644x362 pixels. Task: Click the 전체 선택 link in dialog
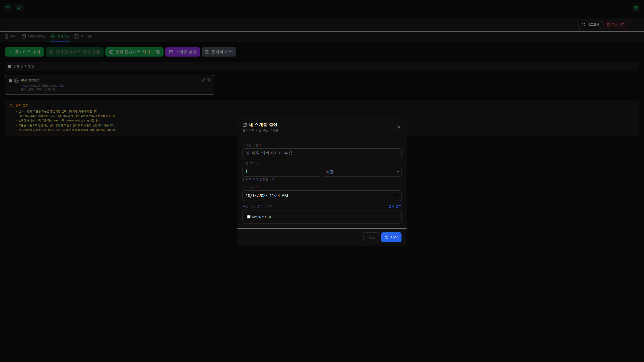click(394, 206)
